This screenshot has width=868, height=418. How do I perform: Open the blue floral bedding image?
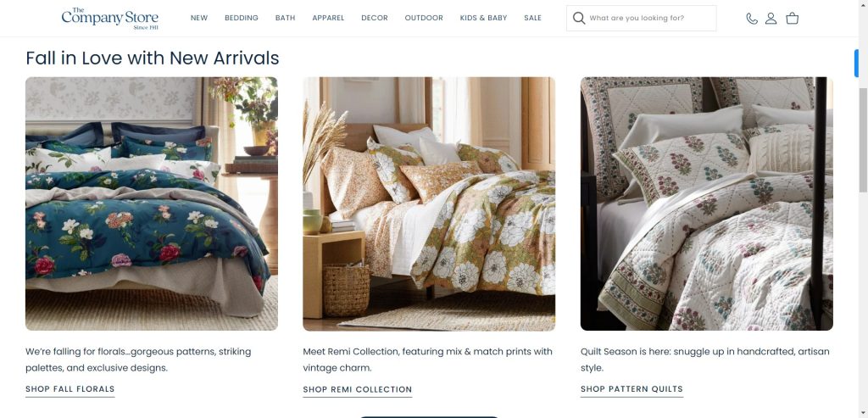152,203
